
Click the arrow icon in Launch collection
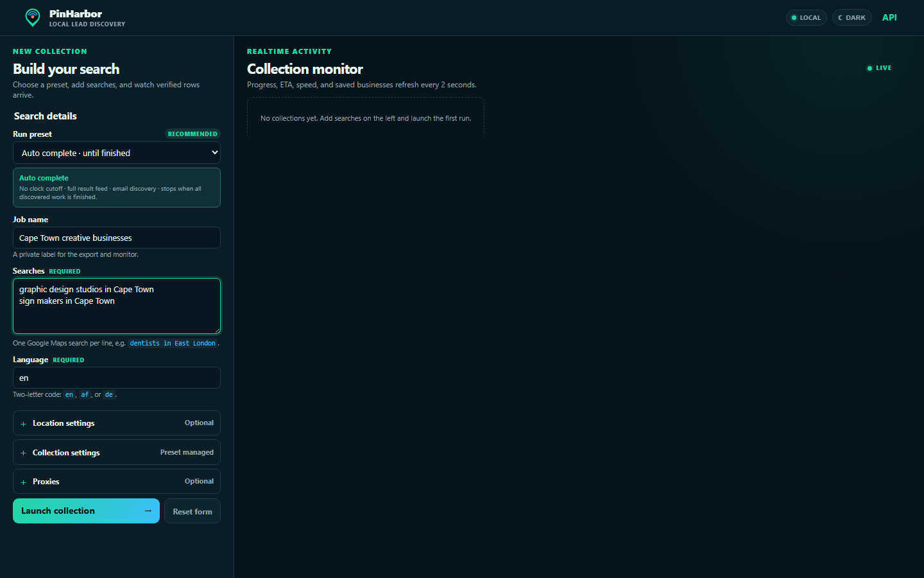point(148,511)
